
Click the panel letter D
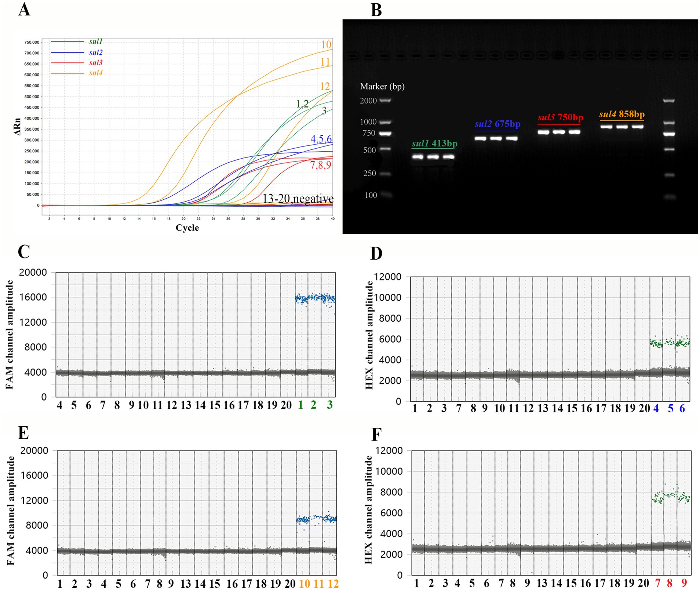(x=376, y=253)
